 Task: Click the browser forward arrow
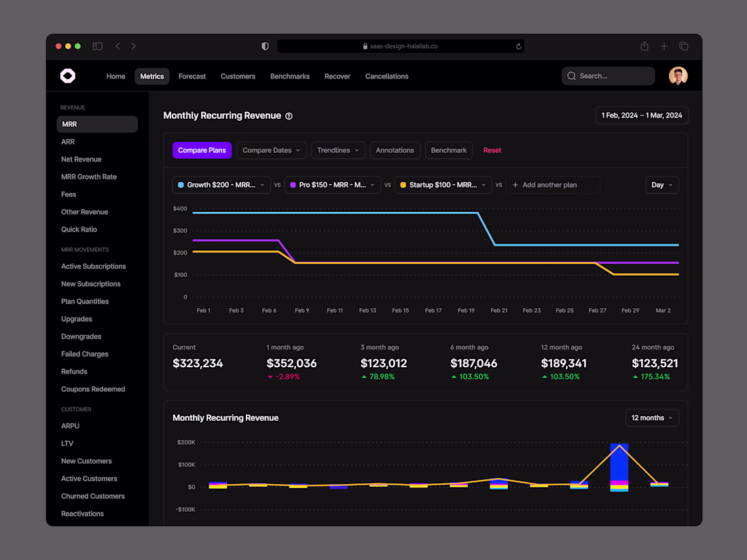tap(133, 46)
